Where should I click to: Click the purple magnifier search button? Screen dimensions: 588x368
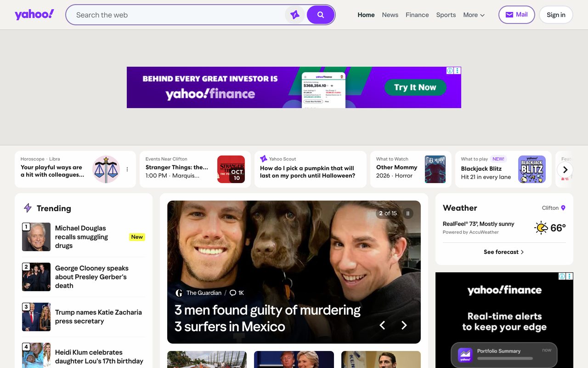[x=321, y=15]
